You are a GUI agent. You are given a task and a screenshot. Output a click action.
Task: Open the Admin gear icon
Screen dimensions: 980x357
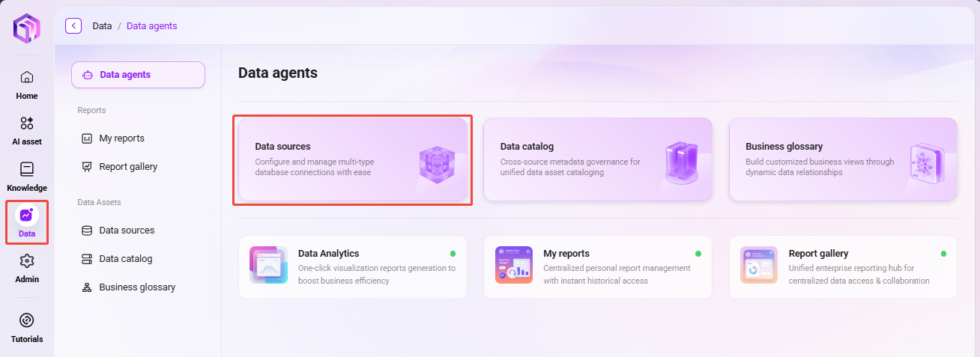coord(27,260)
